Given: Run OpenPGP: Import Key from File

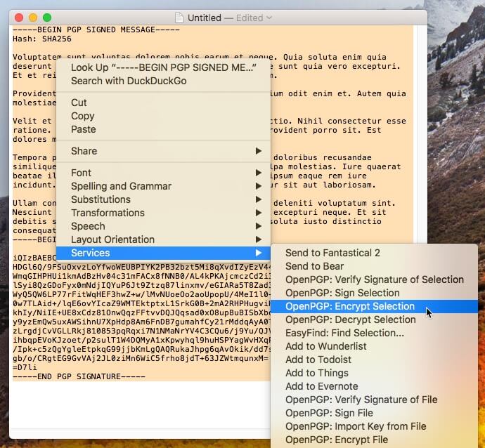Looking at the screenshot, I should pos(374,426).
